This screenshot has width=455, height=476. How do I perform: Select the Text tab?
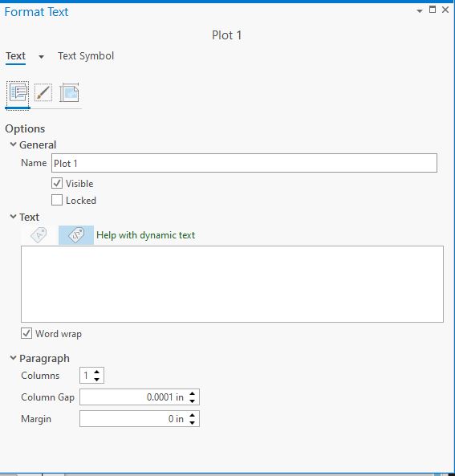tap(15, 56)
